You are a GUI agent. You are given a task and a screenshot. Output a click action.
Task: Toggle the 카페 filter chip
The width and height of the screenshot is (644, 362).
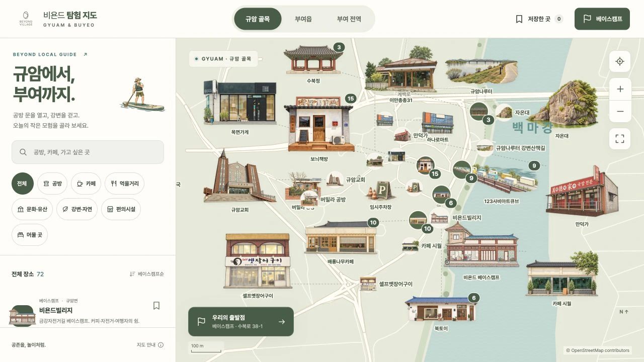point(86,184)
